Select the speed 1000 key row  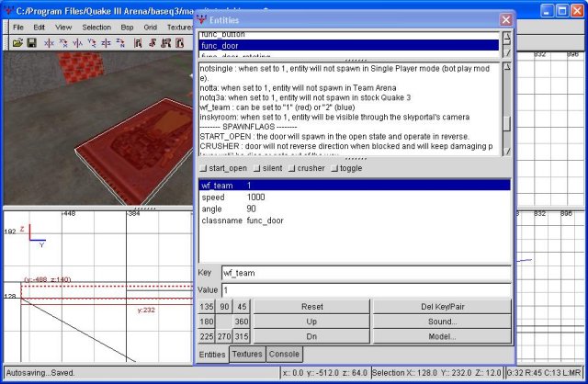point(355,198)
